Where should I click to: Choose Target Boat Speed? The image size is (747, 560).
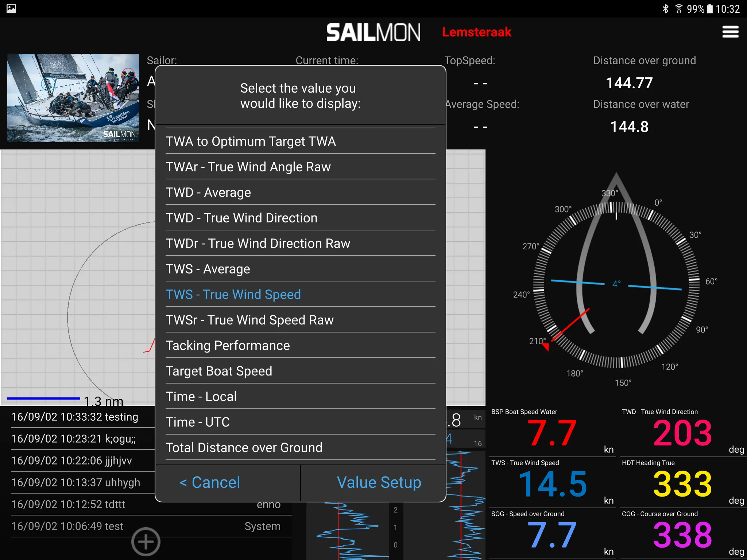(300, 371)
